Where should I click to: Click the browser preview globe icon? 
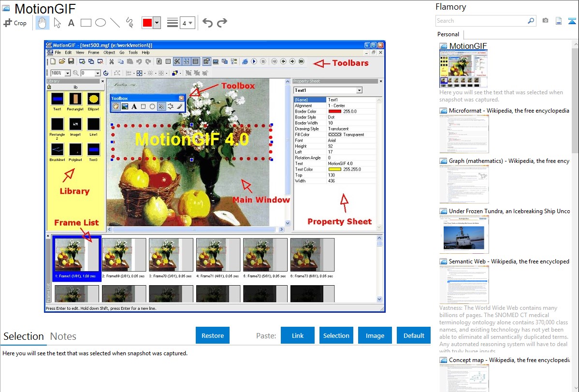pyautogui.click(x=245, y=61)
